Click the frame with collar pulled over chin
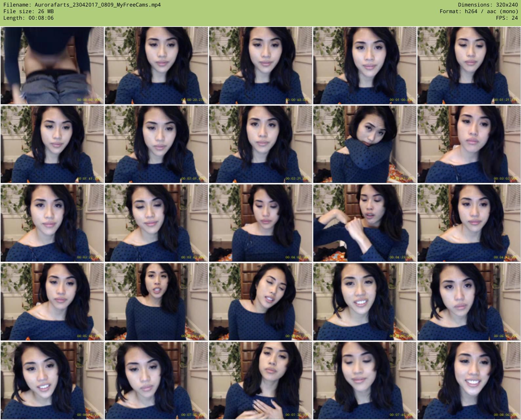 (365, 144)
